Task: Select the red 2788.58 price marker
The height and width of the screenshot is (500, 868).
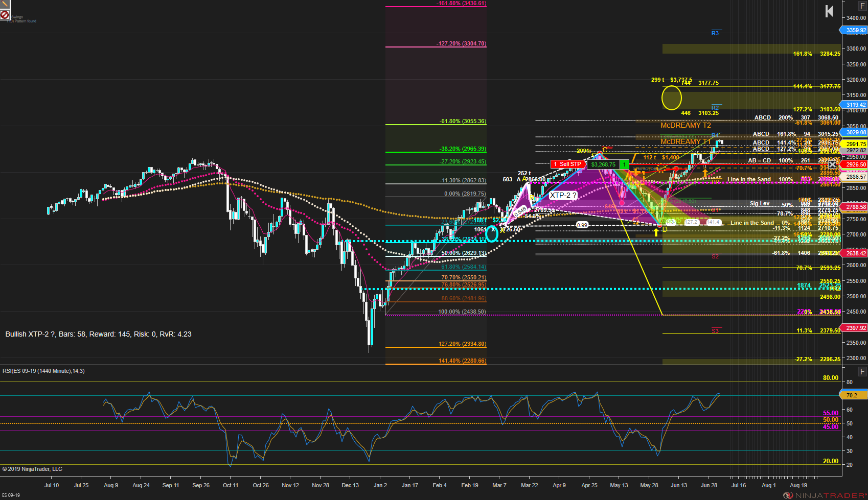Action: (x=854, y=207)
